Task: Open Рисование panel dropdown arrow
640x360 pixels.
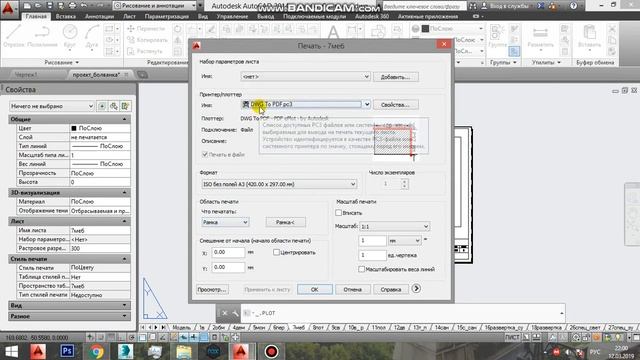Action: pyautogui.click(x=77, y=62)
